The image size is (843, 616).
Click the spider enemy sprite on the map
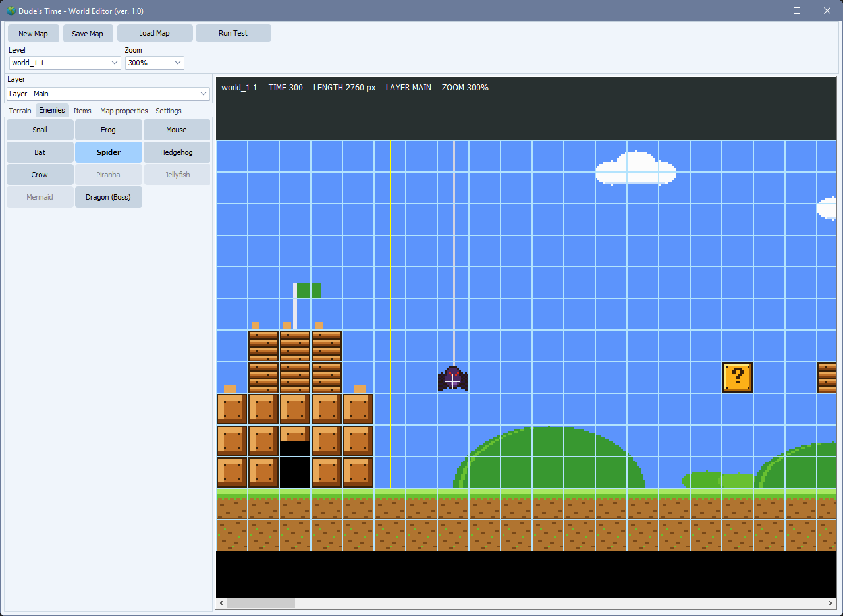point(453,379)
